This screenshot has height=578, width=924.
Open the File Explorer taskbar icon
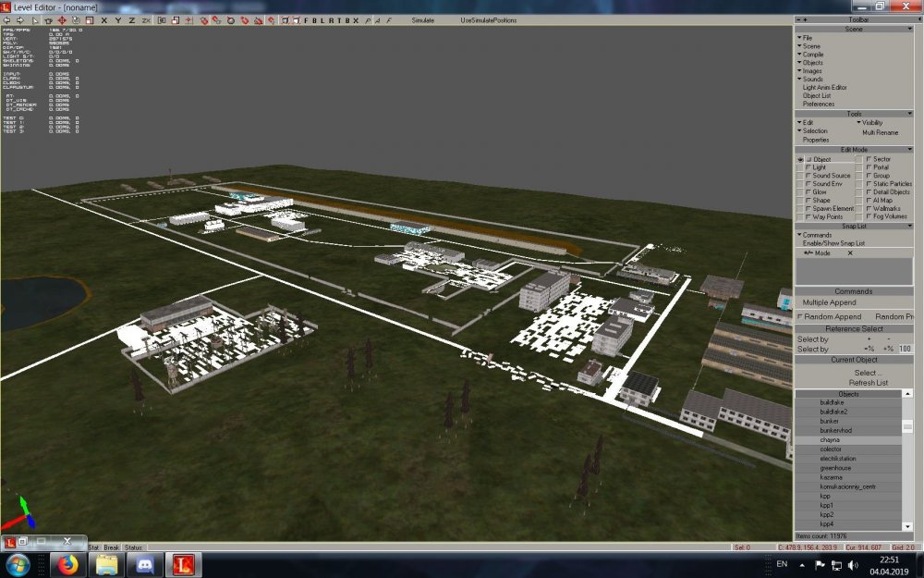[106, 565]
